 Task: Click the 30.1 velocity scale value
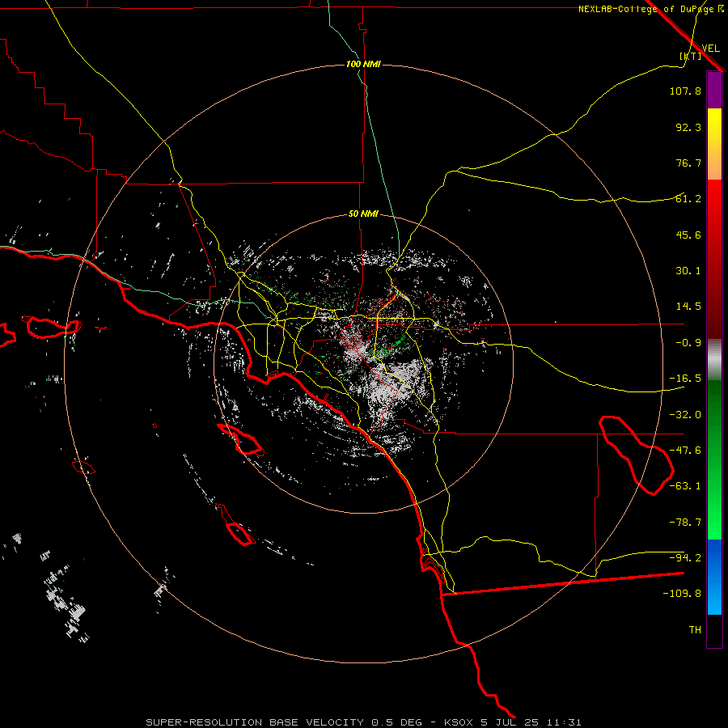click(688, 271)
